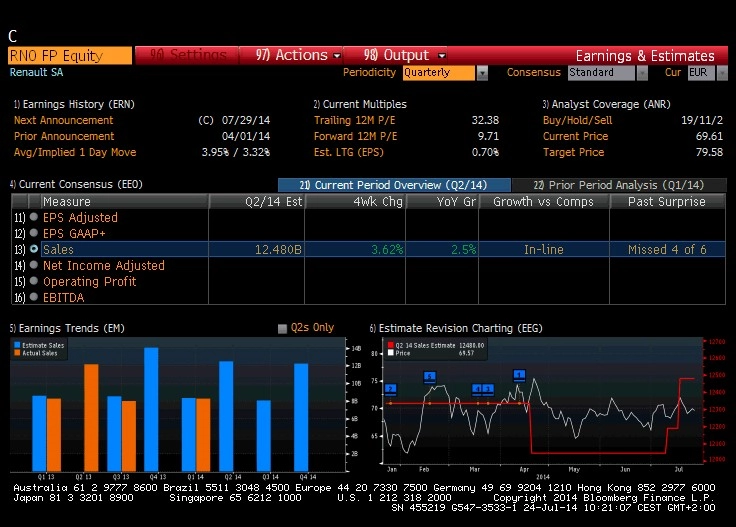Click the orange Actual Sales legend swatch

pos(17,353)
